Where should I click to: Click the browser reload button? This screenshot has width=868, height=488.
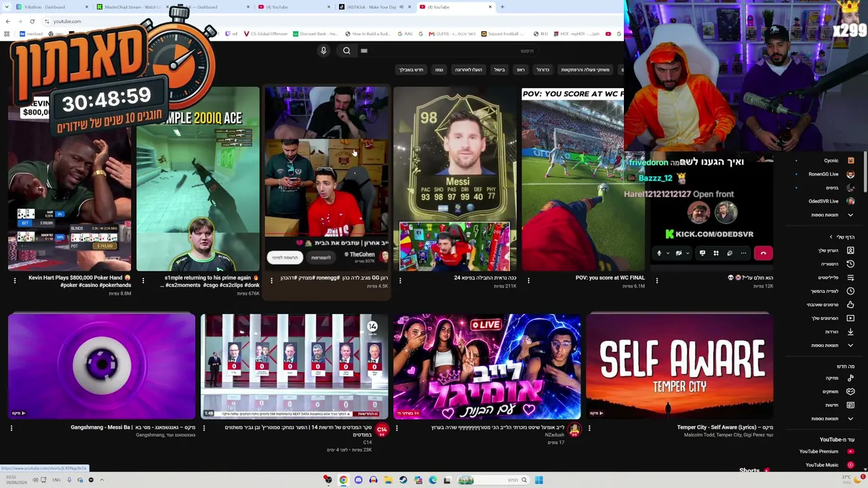pyautogui.click(x=32, y=21)
